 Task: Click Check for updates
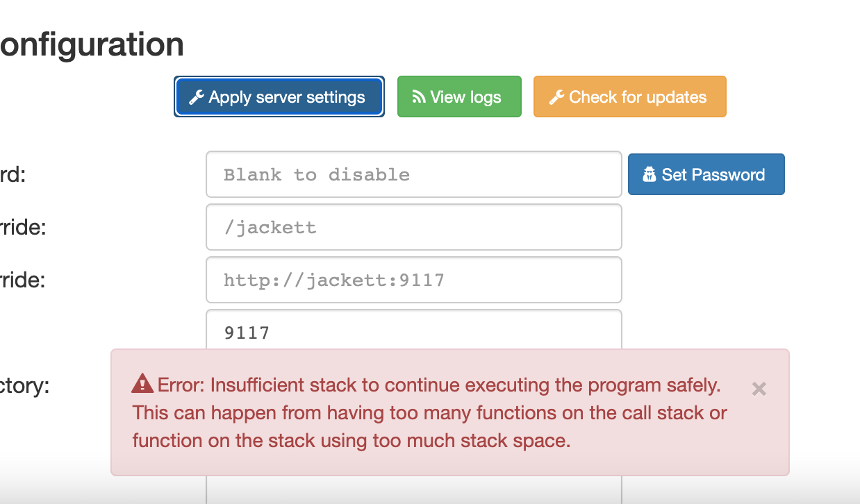tap(629, 96)
